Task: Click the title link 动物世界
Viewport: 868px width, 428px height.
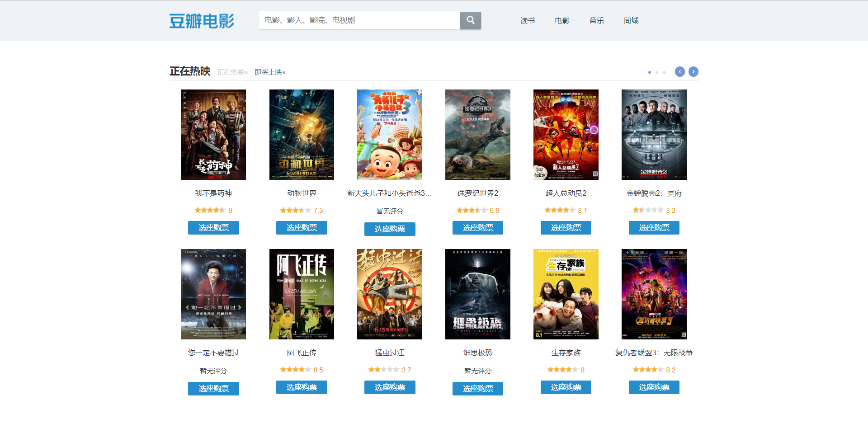Action: coord(302,193)
